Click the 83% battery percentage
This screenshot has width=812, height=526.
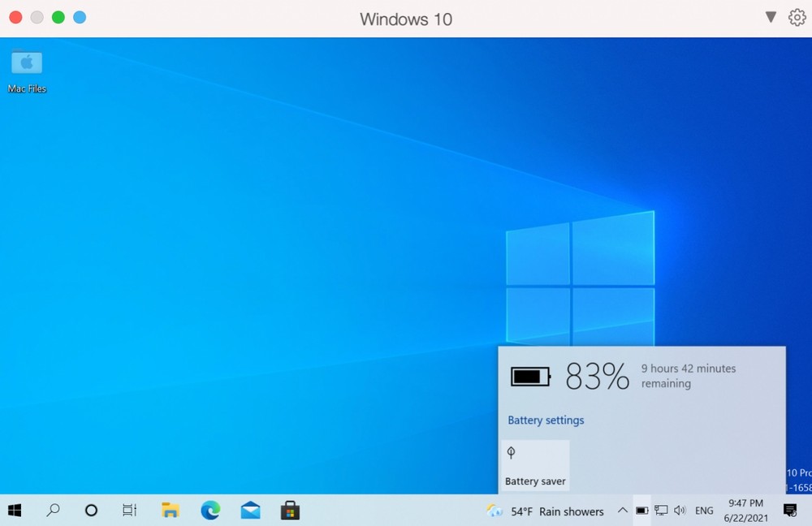click(597, 377)
